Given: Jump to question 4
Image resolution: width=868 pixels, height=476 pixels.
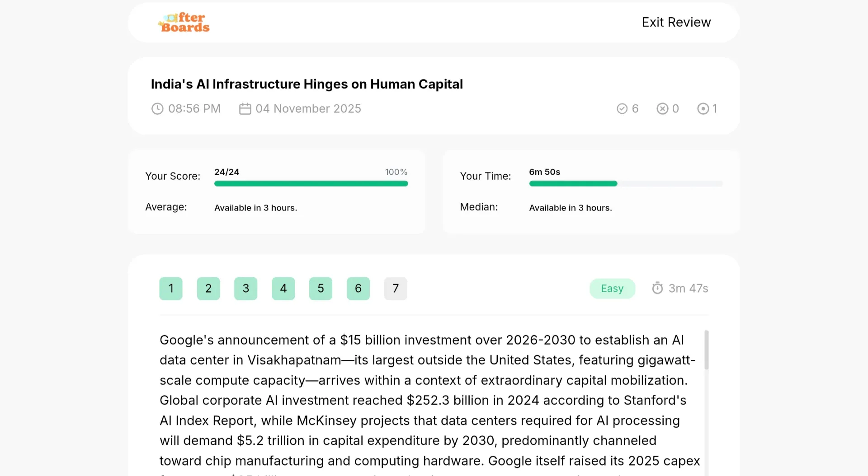Looking at the screenshot, I should click(x=283, y=289).
